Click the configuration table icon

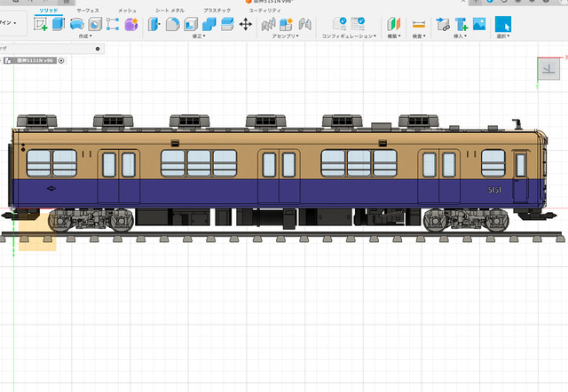[358, 24]
